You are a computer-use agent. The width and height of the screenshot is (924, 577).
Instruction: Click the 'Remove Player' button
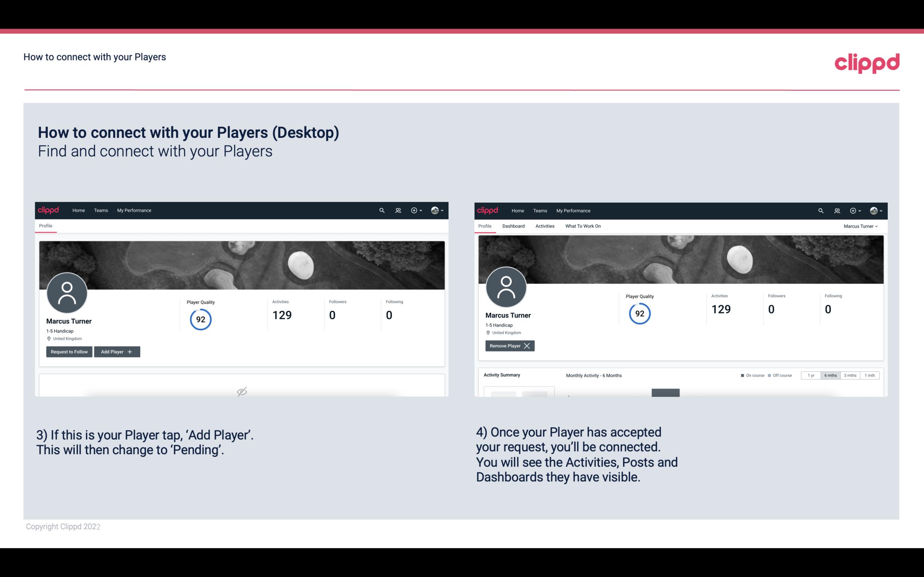click(509, 346)
